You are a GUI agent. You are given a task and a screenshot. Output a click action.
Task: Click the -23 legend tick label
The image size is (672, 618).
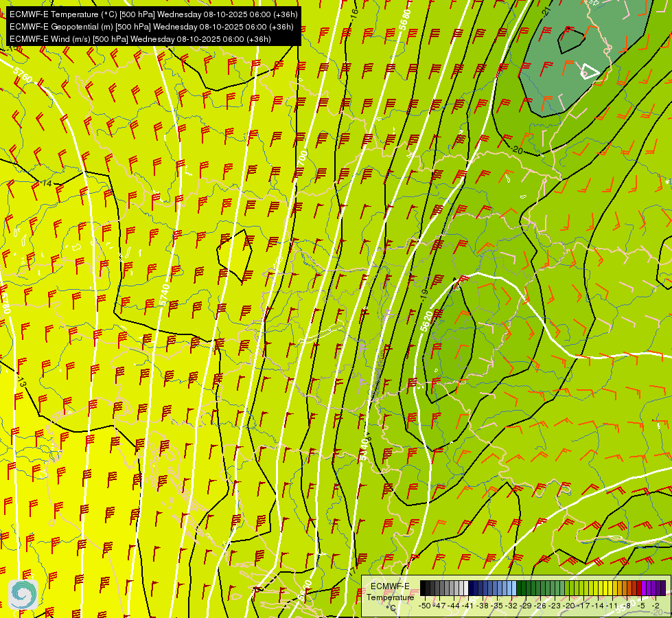(555, 606)
